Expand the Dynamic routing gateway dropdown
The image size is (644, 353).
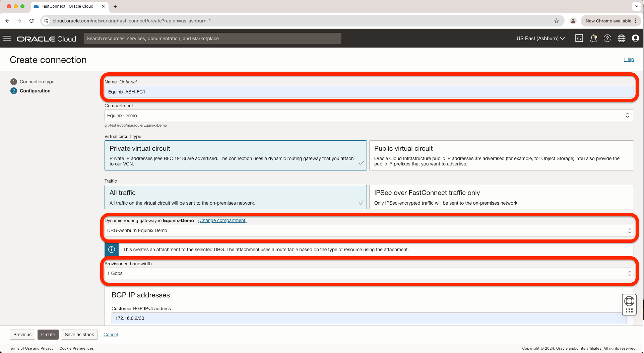coord(369,230)
